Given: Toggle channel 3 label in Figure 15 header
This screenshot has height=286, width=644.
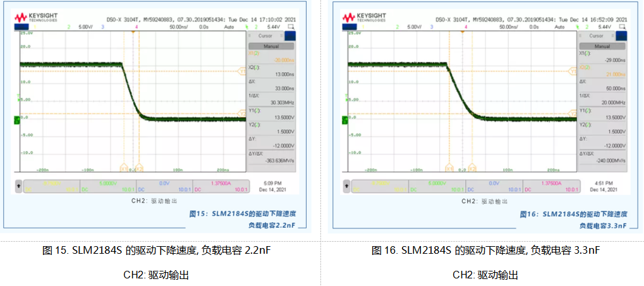Looking at the screenshot, I should 103,27.
